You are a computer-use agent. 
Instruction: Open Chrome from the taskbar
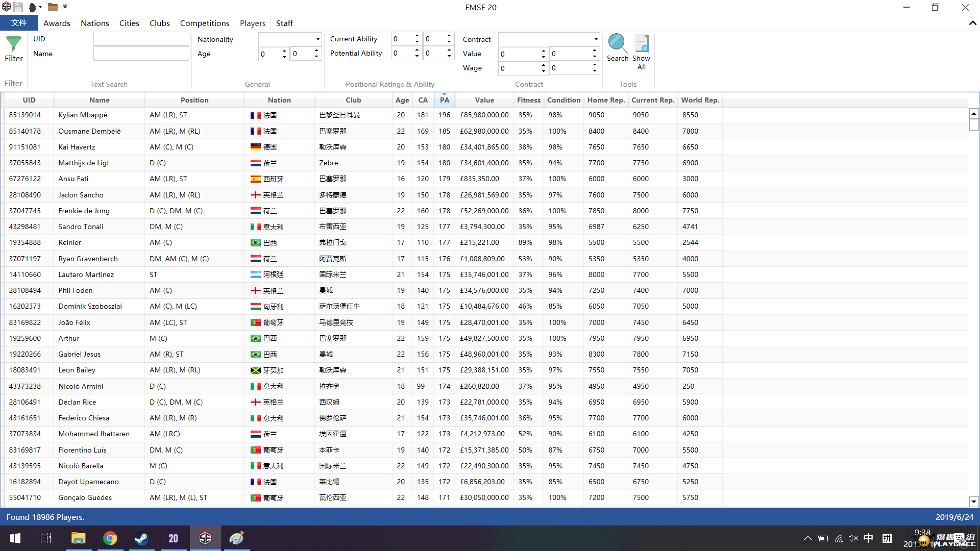click(x=110, y=538)
